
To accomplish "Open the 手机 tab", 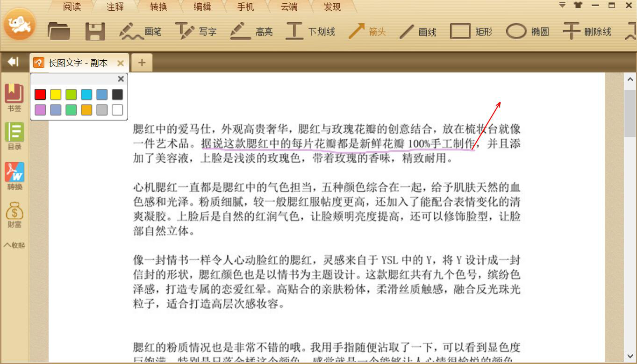I will (245, 7).
